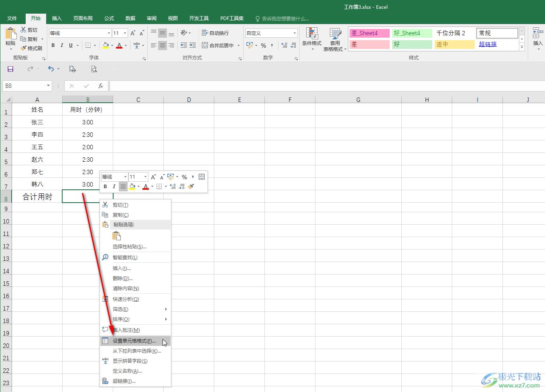
Task: Open the ribbon font size dropdown
Action: (x=125, y=33)
